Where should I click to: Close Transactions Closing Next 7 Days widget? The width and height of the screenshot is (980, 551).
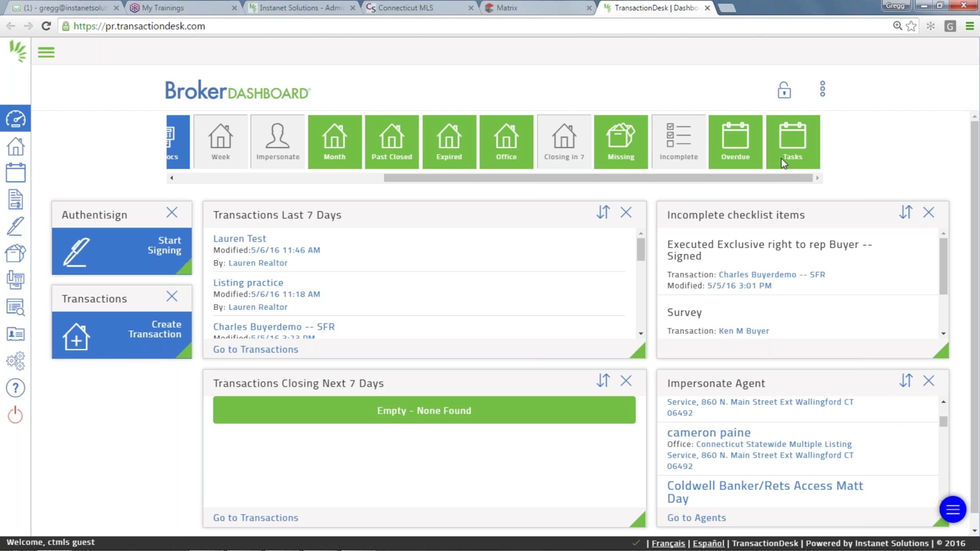[x=626, y=381]
